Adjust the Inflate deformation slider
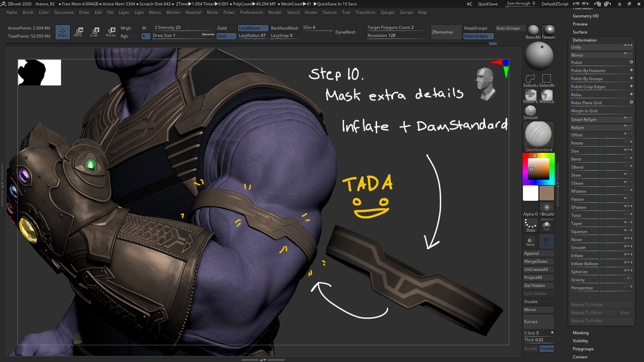This screenshot has width=644, height=362. pyautogui.click(x=601, y=256)
